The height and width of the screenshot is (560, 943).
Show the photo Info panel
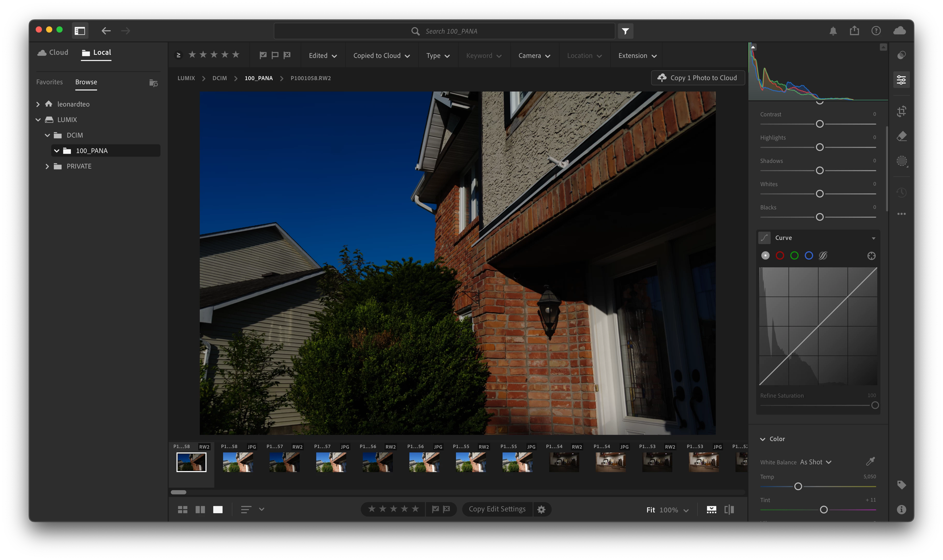[x=901, y=510]
